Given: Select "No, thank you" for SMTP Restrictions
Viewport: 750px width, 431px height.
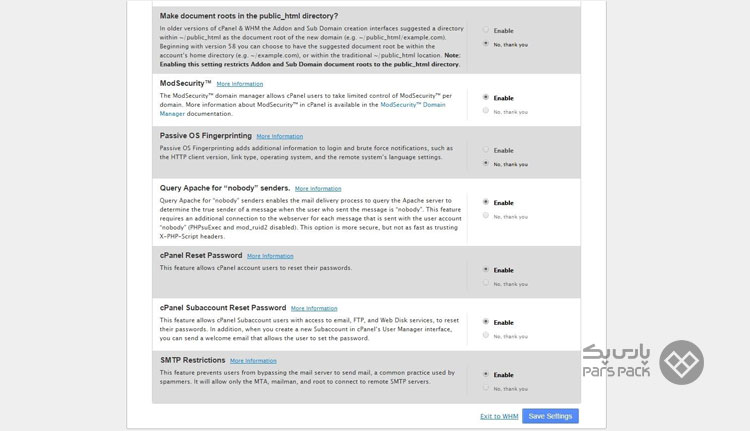Looking at the screenshot, I should coord(485,388).
